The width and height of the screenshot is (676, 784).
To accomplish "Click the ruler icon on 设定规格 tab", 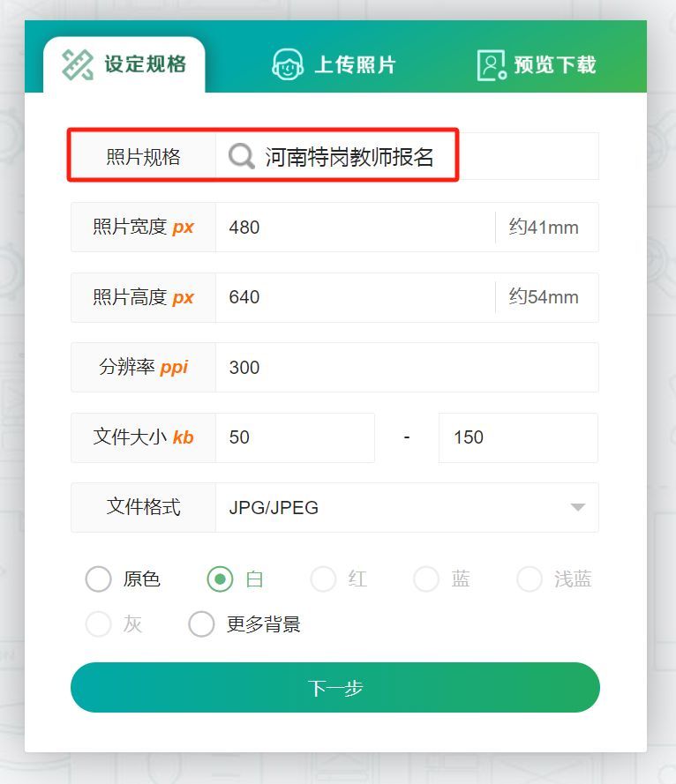I will [x=78, y=65].
